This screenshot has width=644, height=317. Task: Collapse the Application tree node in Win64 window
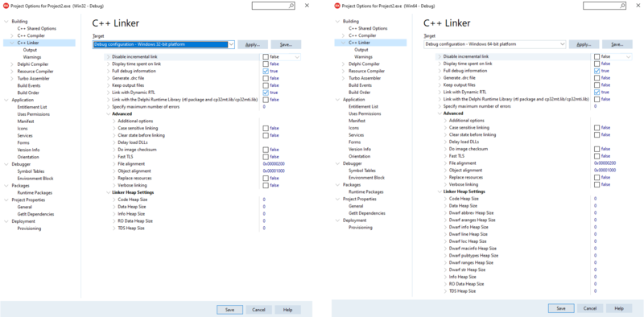337,100
